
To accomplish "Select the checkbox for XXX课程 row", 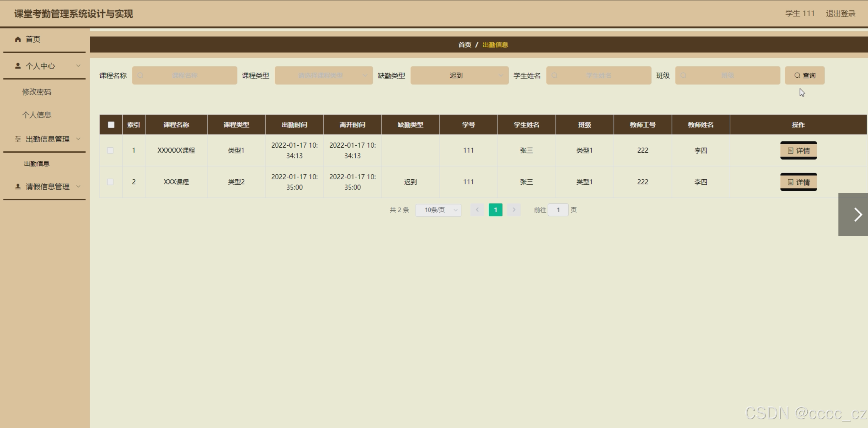I will (110, 182).
